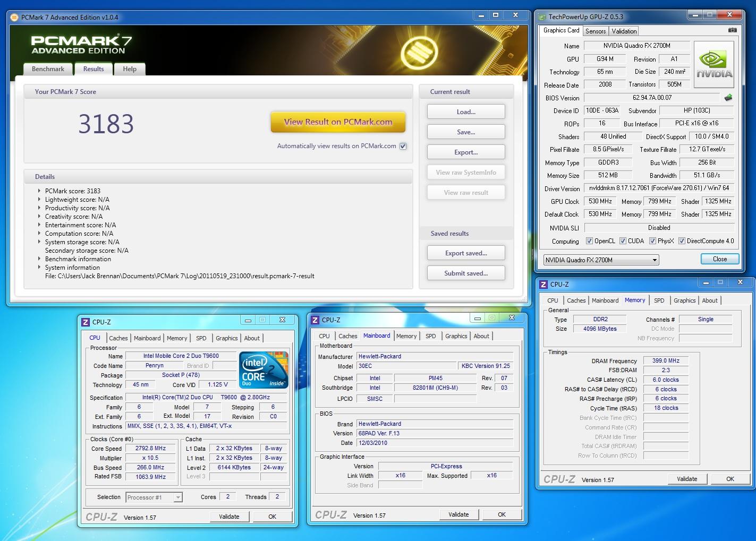Click the Level 2 cache 6144 KBytes value

[x=234, y=467]
